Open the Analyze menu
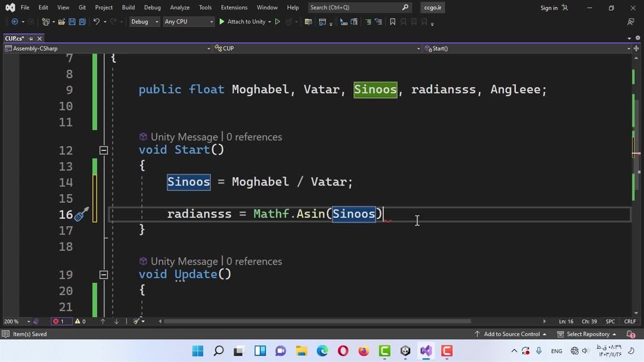Image resolution: width=644 pixels, height=362 pixels. [180, 8]
